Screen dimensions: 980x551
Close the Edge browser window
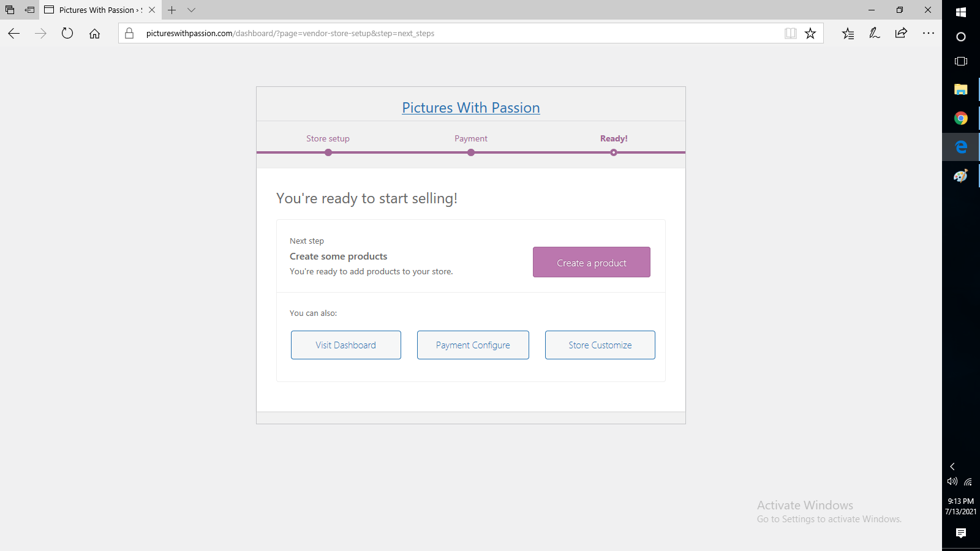[928, 10]
